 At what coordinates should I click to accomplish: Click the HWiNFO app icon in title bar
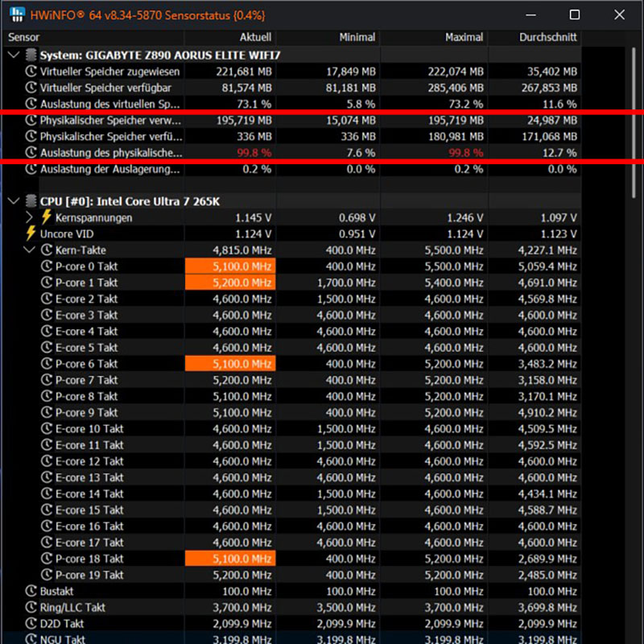17,14
